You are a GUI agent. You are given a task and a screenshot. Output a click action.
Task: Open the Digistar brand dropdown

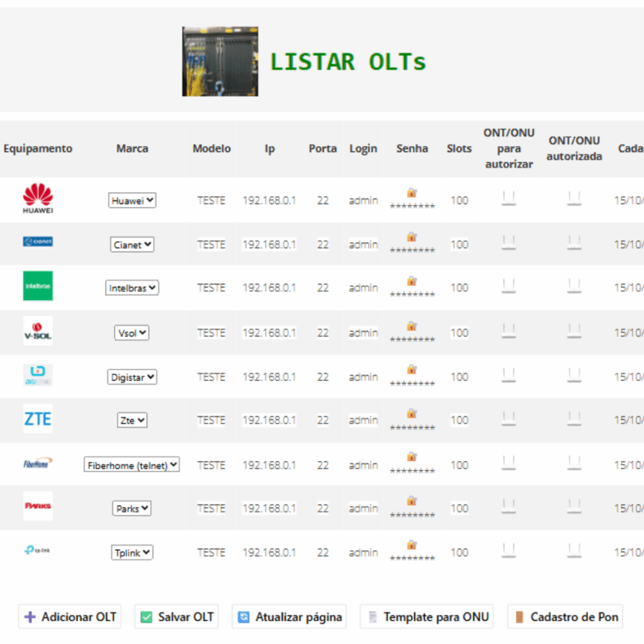(132, 377)
